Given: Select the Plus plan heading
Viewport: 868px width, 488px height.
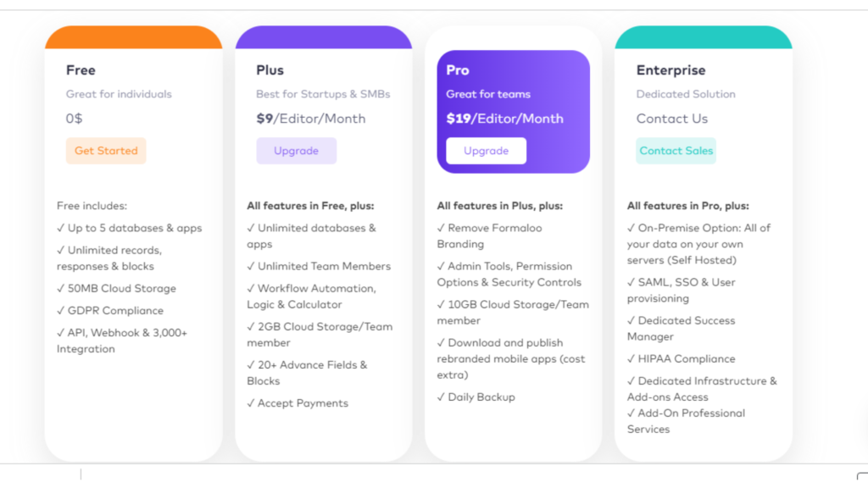Looking at the screenshot, I should pos(270,70).
